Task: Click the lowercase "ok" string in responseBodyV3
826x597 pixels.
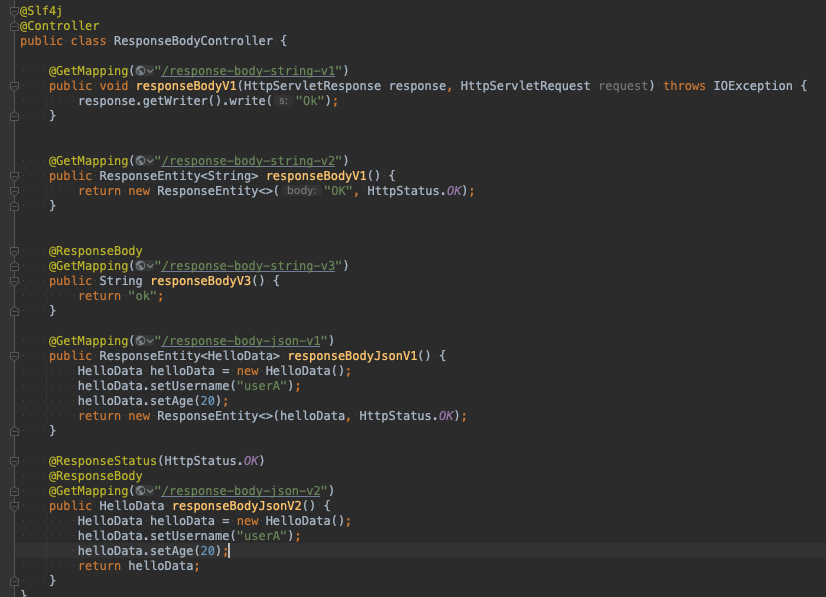Action: point(142,296)
